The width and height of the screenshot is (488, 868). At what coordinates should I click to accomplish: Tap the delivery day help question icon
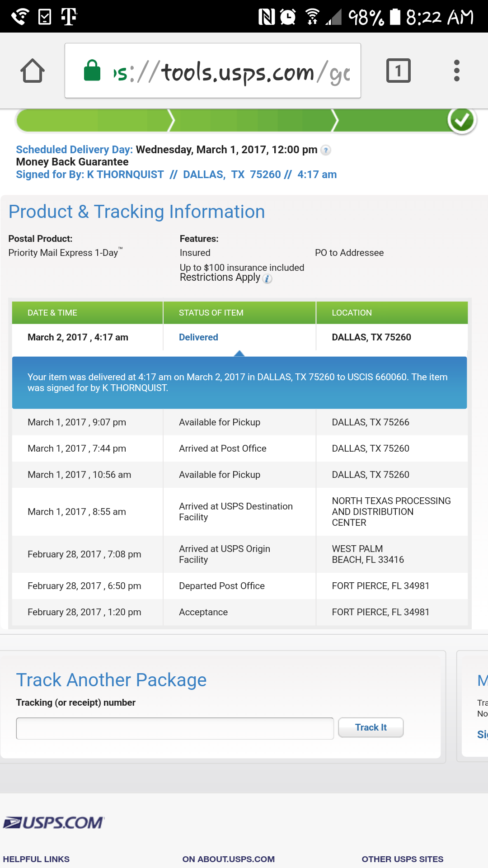tap(325, 150)
